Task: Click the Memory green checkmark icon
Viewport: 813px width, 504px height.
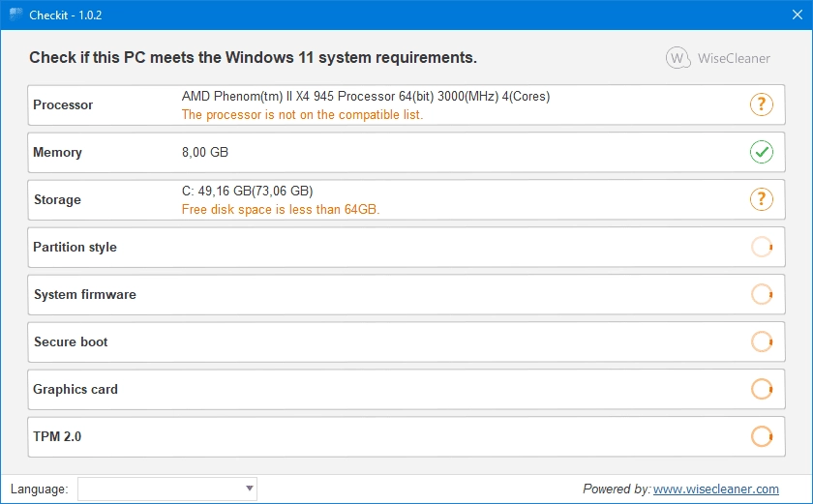Action: click(x=761, y=152)
